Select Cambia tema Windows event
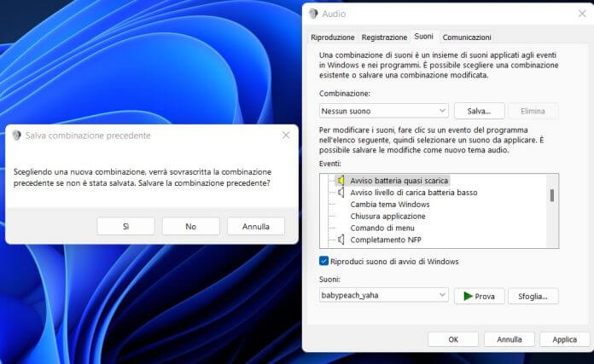The height and width of the screenshot is (364, 594). pyautogui.click(x=390, y=205)
